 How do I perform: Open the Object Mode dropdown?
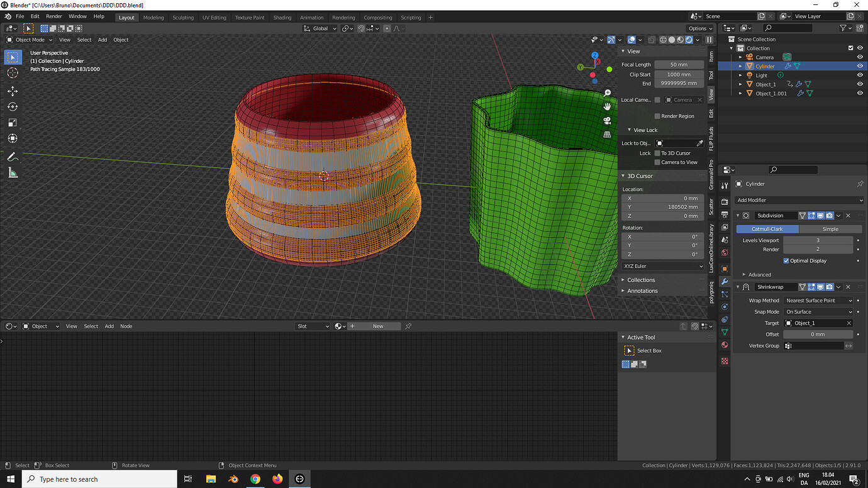[x=30, y=40]
